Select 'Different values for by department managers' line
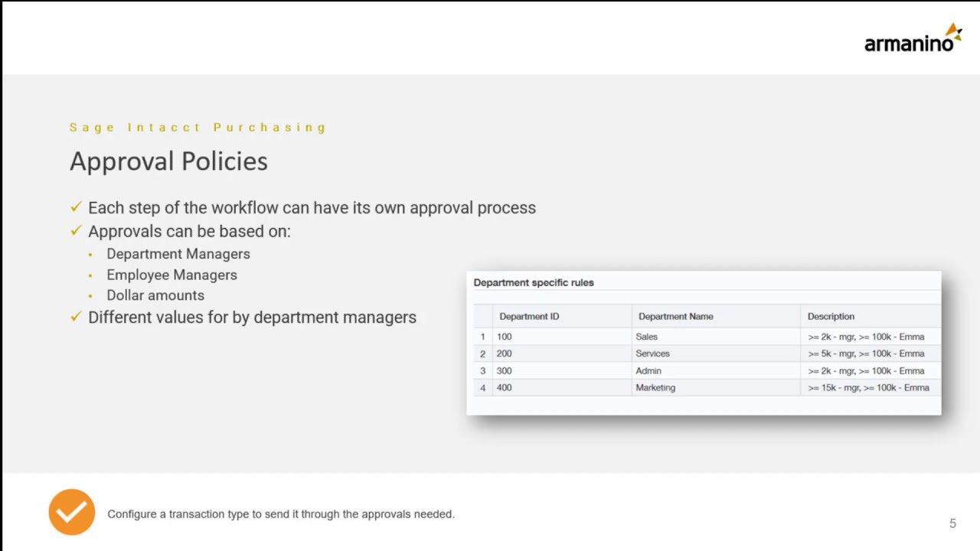Screen dimensions: 980x551 (252, 317)
